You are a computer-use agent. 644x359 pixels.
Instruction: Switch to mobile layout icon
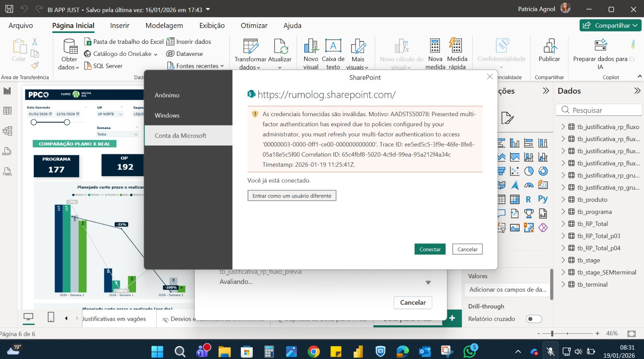(x=51, y=317)
